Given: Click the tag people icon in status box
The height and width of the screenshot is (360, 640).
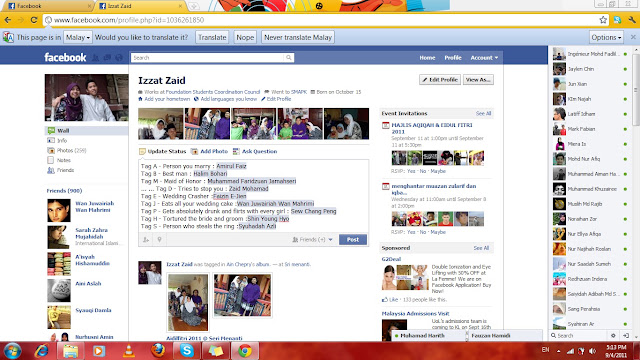Looking at the screenshot, I should pyautogui.click(x=146, y=240).
